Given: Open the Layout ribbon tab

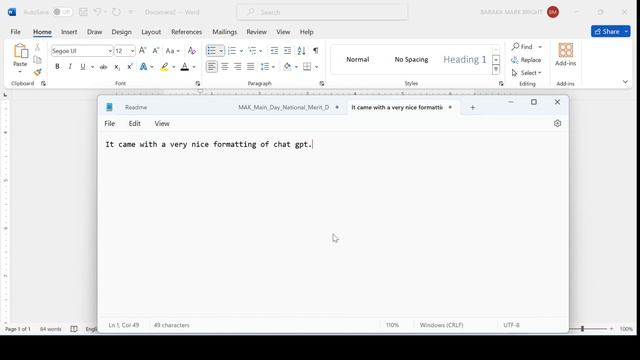Looking at the screenshot, I should tap(151, 32).
